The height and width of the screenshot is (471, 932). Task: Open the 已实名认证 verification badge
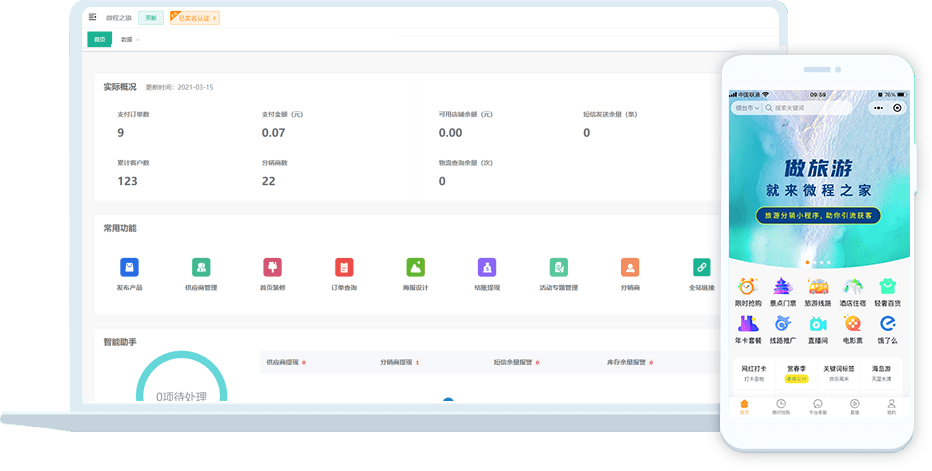(x=195, y=18)
